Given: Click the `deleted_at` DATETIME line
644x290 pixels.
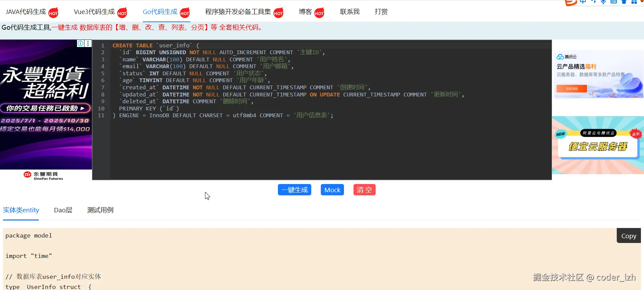Looking at the screenshot, I should [x=186, y=101].
